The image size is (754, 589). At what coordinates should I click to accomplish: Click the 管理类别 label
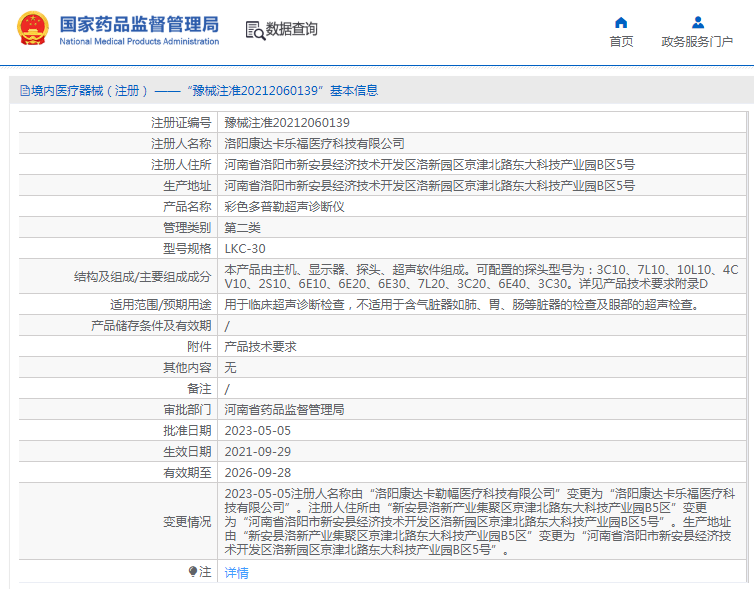click(x=187, y=228)
